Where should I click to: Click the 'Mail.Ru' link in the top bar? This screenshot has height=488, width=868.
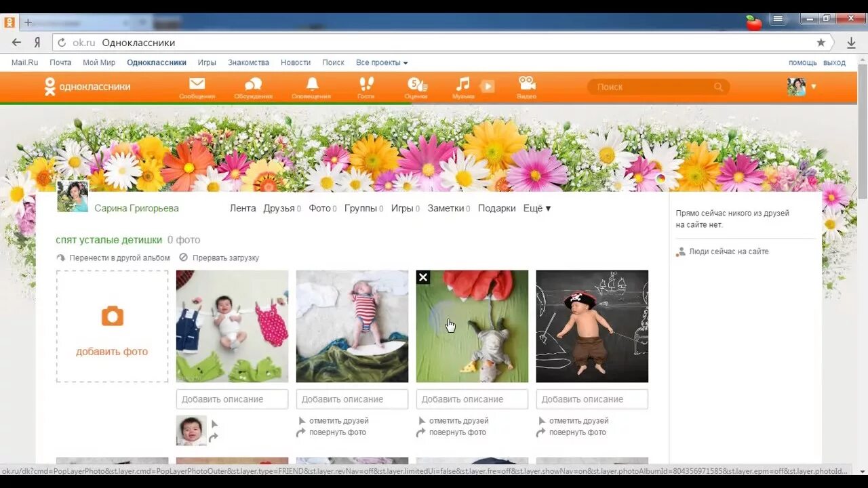click(x=24, y=62)
